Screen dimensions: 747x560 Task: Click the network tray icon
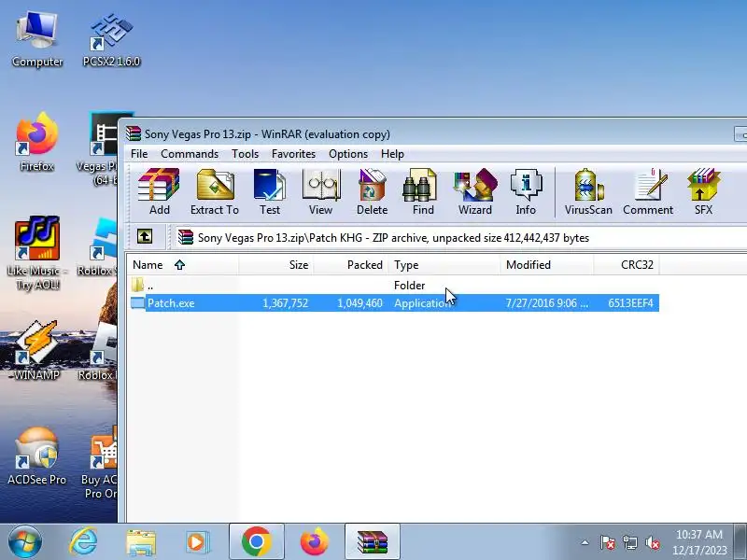pos(629,542)
